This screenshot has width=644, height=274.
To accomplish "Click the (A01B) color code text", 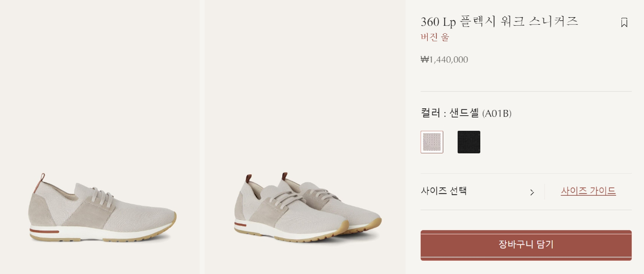I will point(497,114).
